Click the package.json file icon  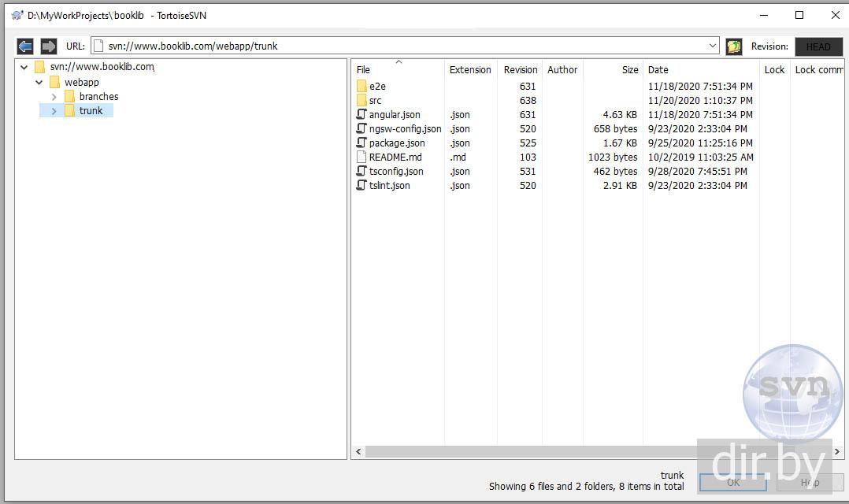point(361,143)
